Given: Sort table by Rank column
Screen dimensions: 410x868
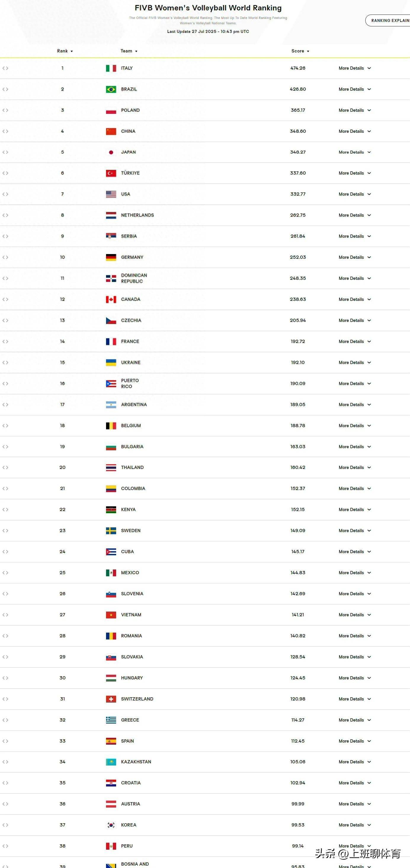Looking at the screenshot, I should tap(65, 51).
